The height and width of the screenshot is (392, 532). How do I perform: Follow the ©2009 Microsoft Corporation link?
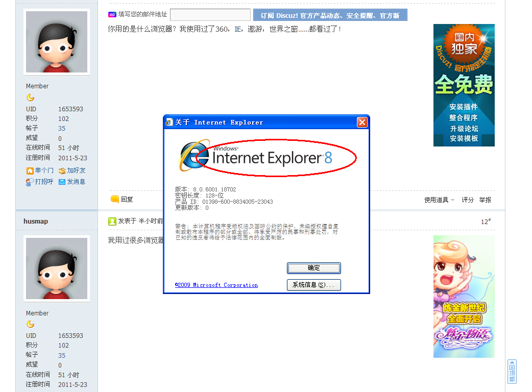[x=216, y=285]
